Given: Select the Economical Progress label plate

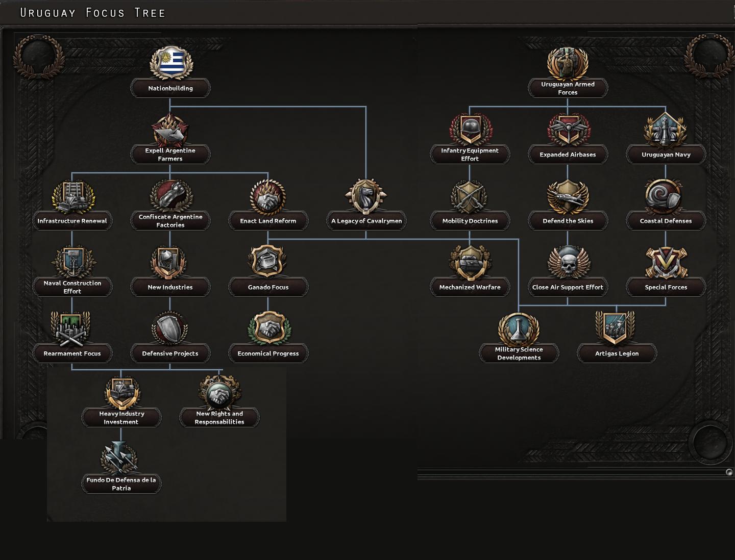Looking at the screenshot, I should (268, 353).
